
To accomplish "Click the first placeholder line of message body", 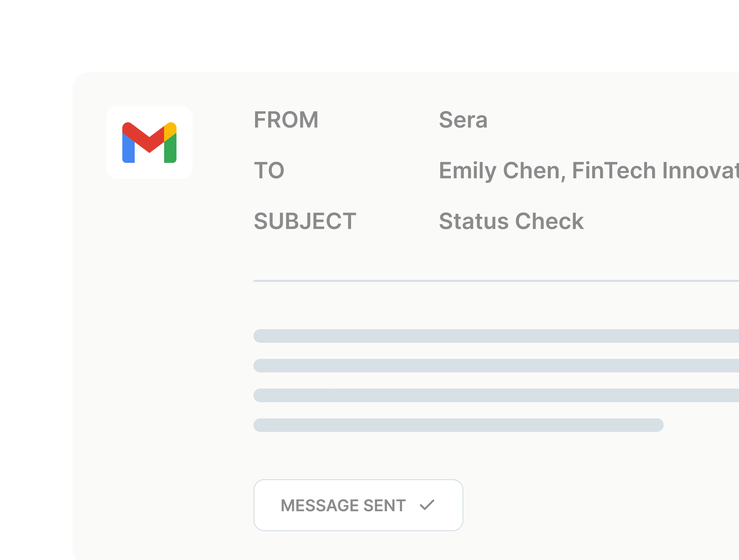I will tap(496, 336).
